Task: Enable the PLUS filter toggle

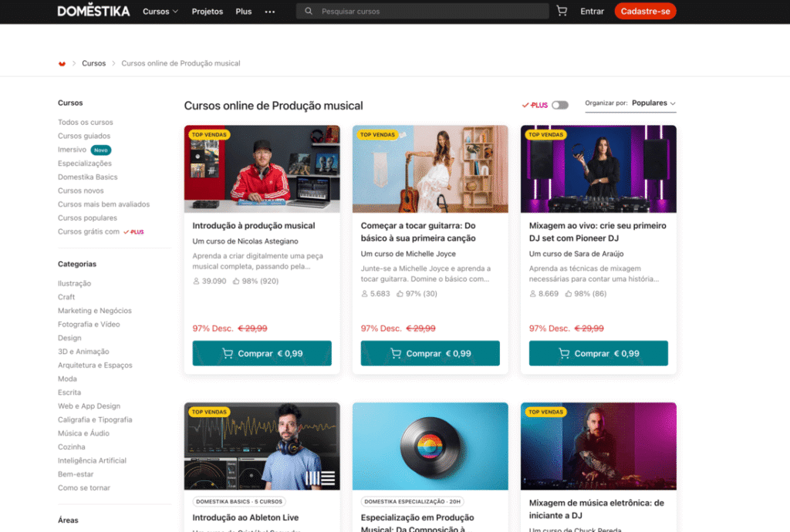Action: coord(562,103)
